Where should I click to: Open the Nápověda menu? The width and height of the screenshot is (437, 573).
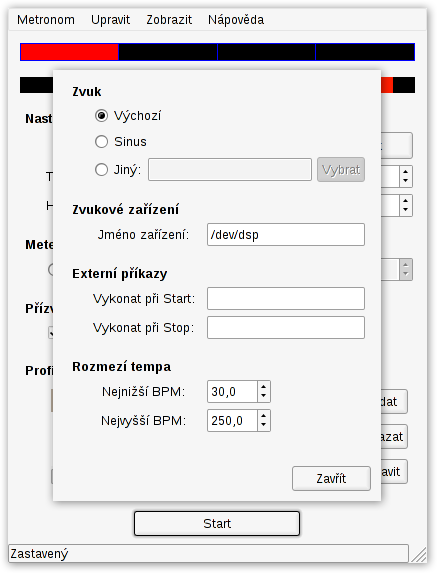(236, 20)
